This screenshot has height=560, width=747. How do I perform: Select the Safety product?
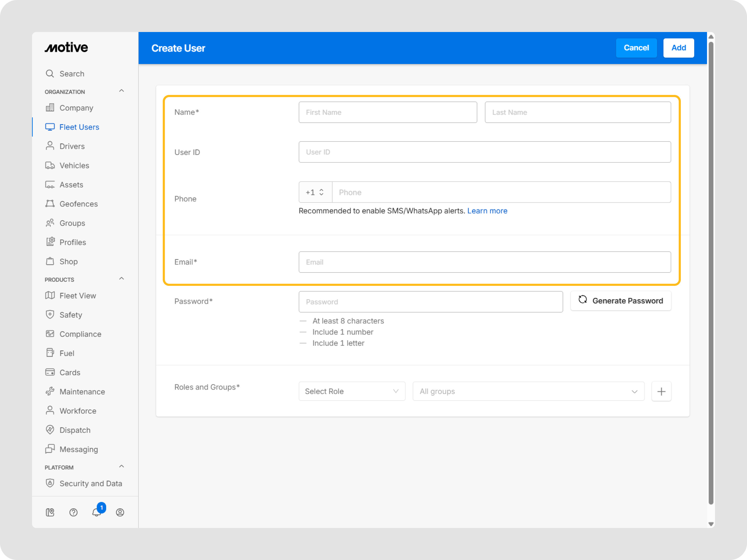(x=71, y=315)
